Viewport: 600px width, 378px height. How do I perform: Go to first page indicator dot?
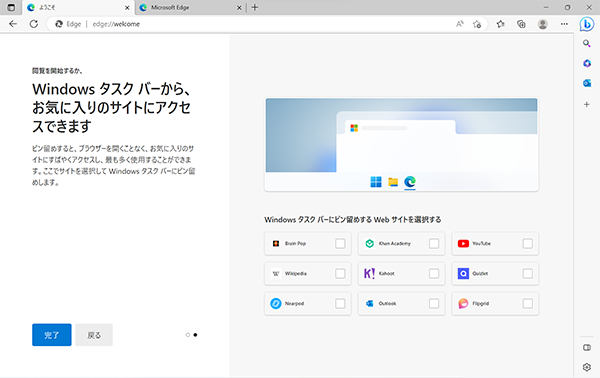(x=188, y=335)
